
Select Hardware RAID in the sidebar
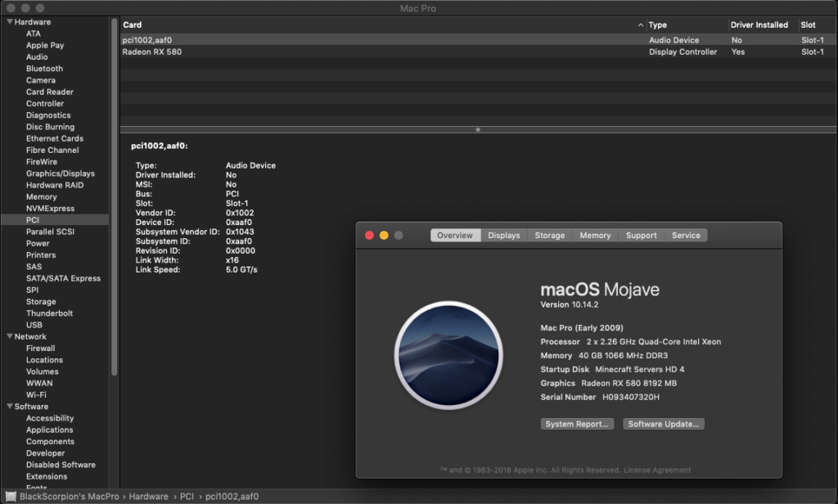(x=55, y=186)
